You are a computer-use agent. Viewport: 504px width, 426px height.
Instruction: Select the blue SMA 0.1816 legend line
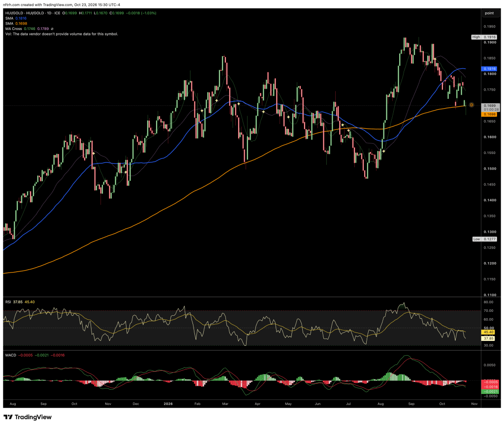[16, 18]
